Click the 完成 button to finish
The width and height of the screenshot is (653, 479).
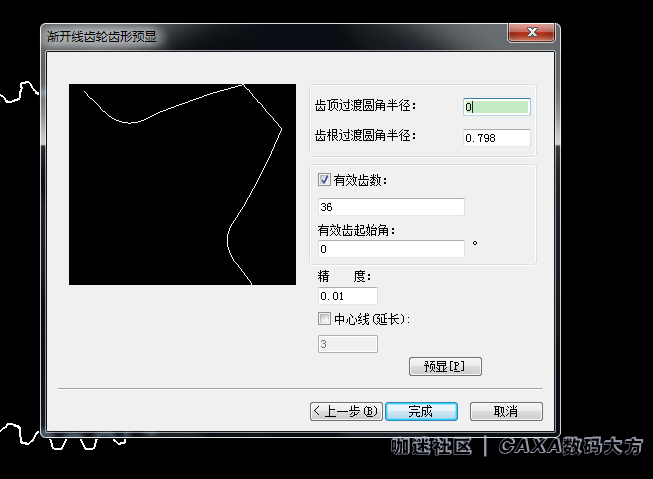tap(420, 411)
